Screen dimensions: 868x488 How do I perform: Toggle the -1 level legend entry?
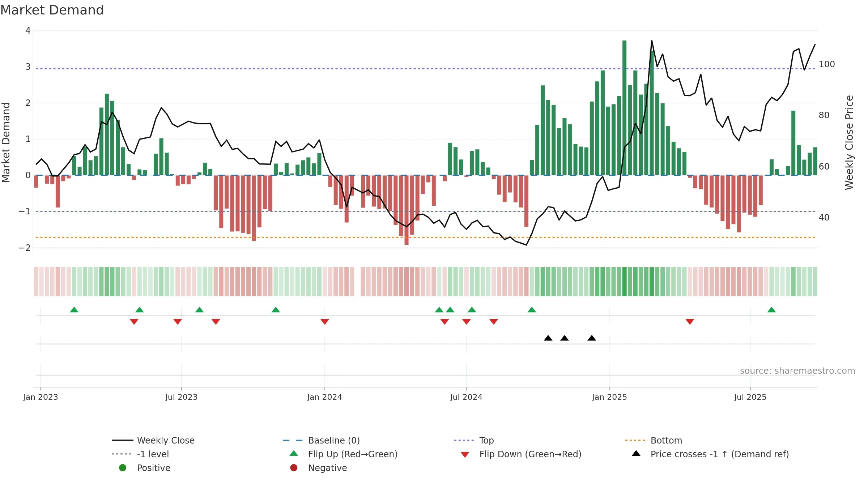coord(140,454)
